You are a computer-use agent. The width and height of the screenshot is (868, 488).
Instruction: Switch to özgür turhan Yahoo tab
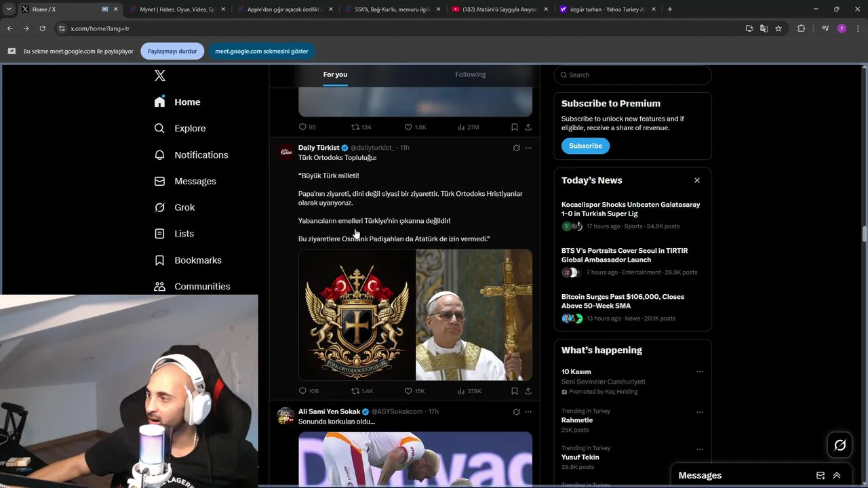(608, 9)
